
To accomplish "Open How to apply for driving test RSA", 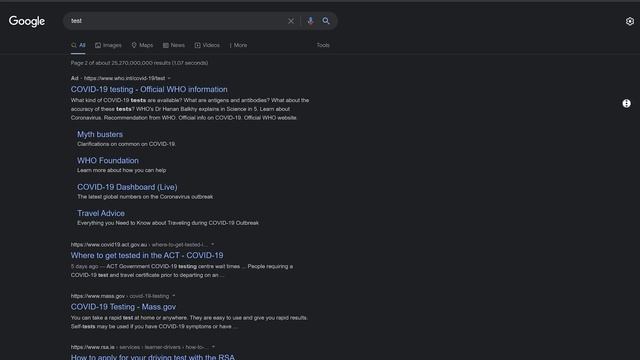I will coord(153,357).
